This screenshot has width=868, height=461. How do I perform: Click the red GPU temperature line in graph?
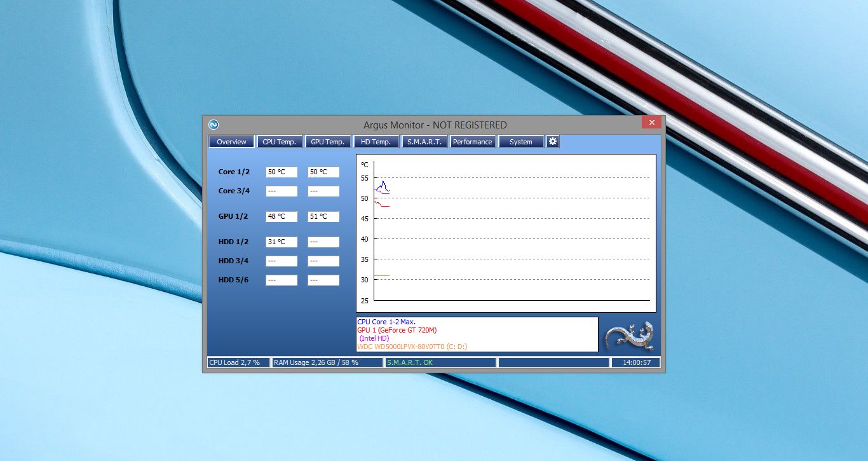381,204
